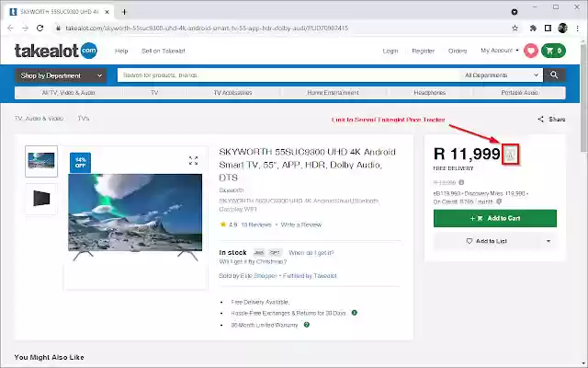The height and width of the screenshot is (368, 588).
Task: Click the takealot.com logo
Action: [x=56, y=51]
